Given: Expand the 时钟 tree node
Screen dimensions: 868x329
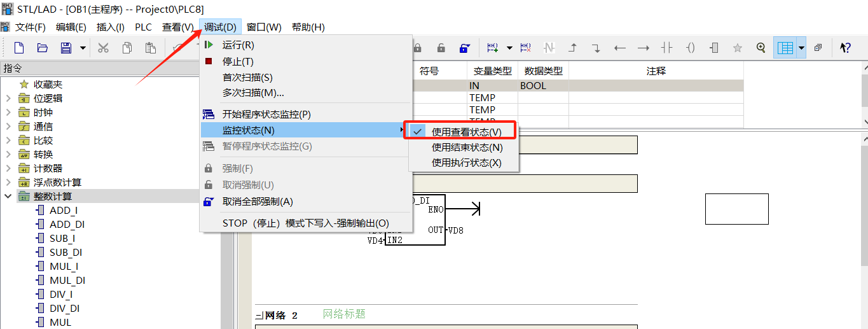Looking at the screenshot, I should 8,113.
